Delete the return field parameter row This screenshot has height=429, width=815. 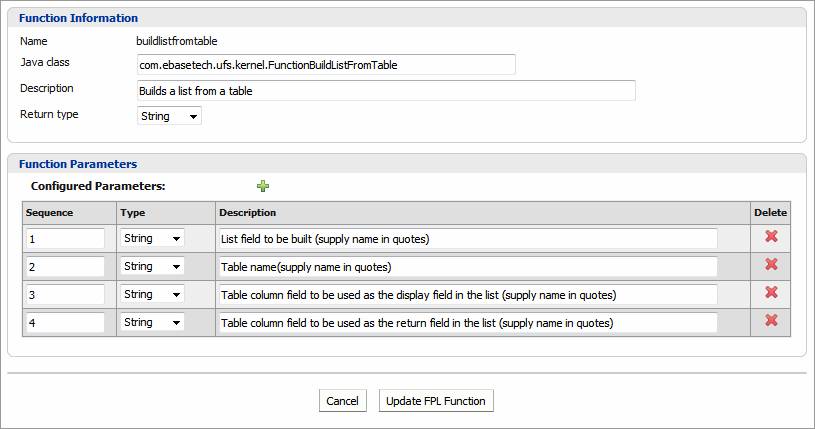pyautogui.click(x=771, y=321)
